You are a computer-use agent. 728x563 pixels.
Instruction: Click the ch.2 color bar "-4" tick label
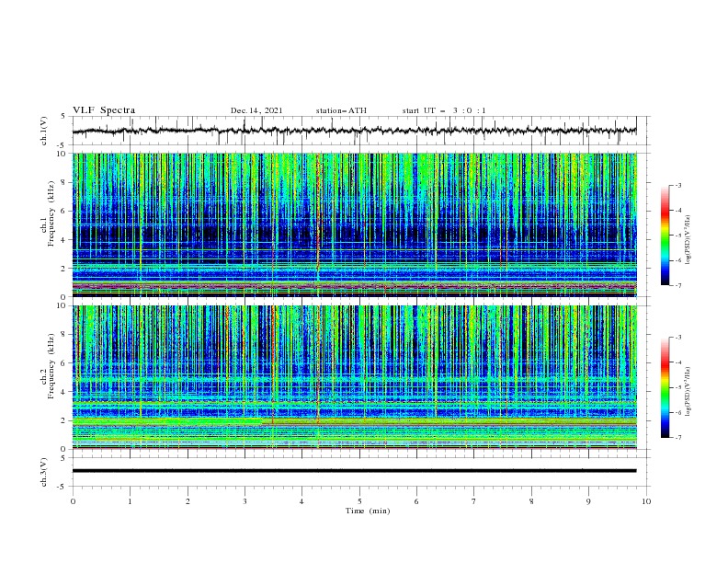coord(677,362)
